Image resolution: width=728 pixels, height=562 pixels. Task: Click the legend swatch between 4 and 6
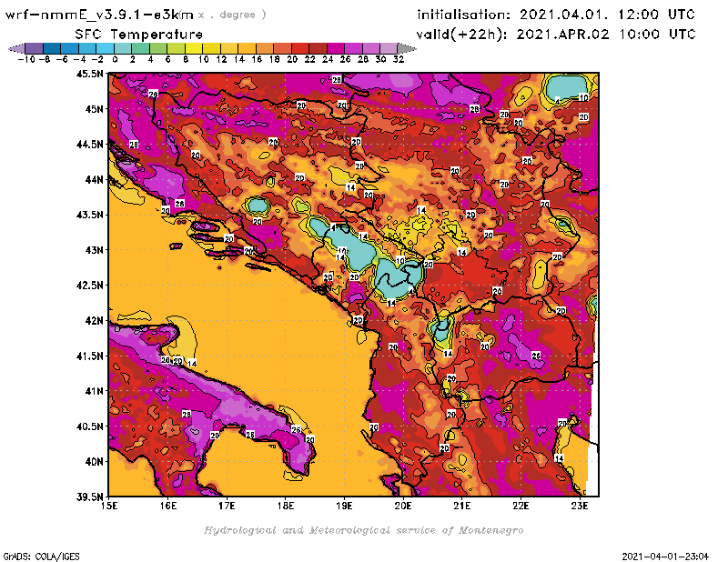click(x=158, y=48)
